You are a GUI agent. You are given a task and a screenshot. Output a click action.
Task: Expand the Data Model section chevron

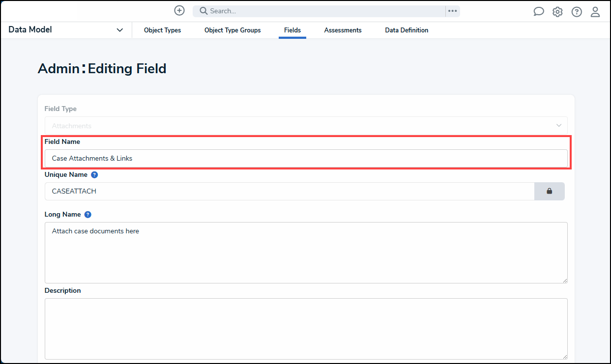(119, 29)
